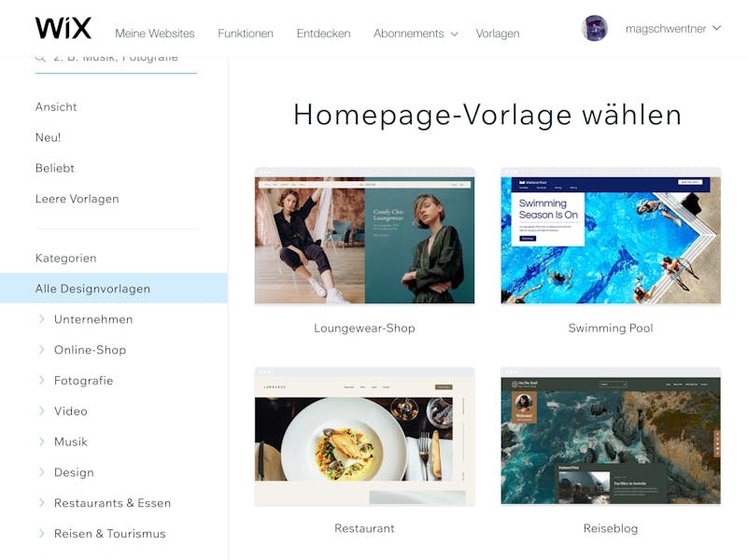747x560 pixels.
Task: Click the Wix logo
Action: [x=63, y=28]
